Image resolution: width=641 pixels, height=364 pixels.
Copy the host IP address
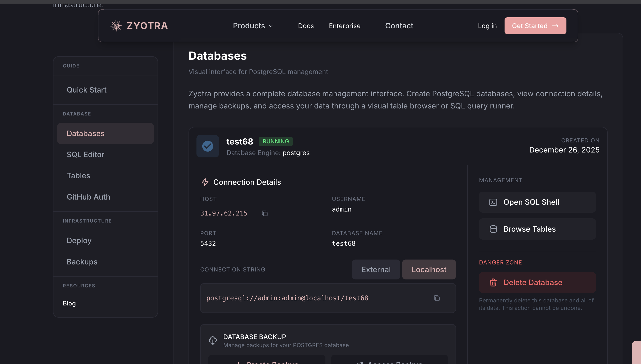click(265, 213)
